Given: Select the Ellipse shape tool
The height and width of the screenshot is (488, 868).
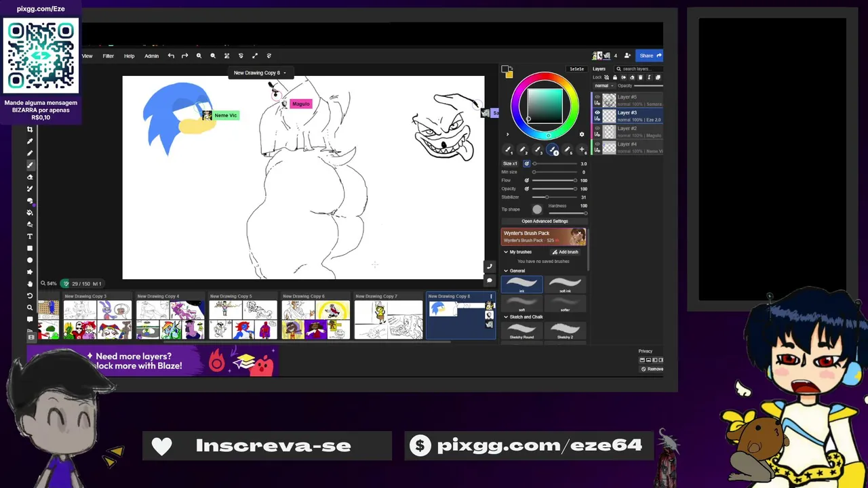Looking at the screenshot, I should pos(30,260).
